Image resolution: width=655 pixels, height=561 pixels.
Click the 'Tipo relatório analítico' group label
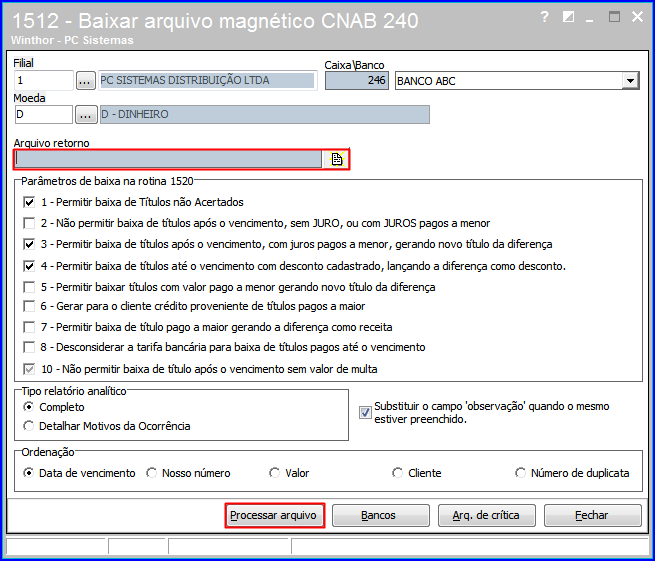coord(74,391)
